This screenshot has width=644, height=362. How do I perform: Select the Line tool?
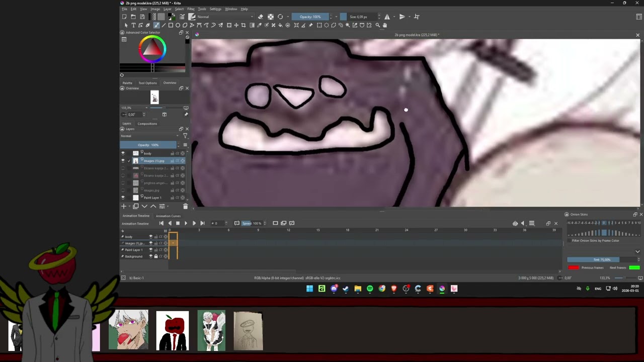(x=164, y=25)
